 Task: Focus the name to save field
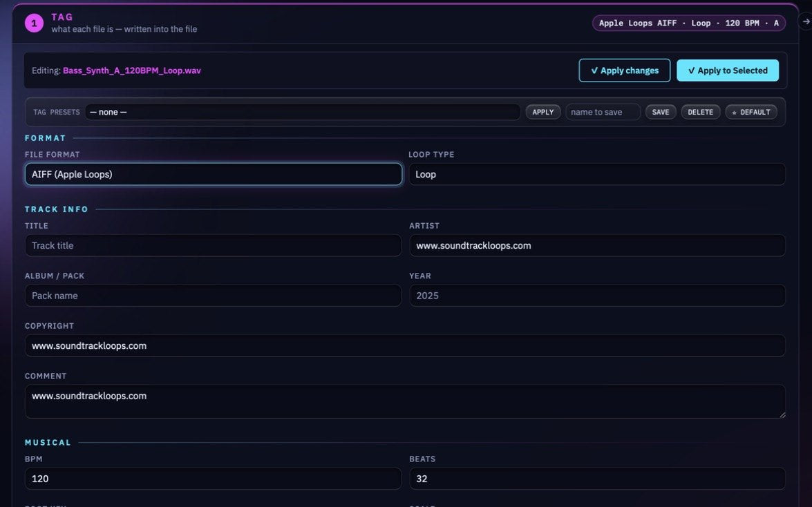[603, 112]
